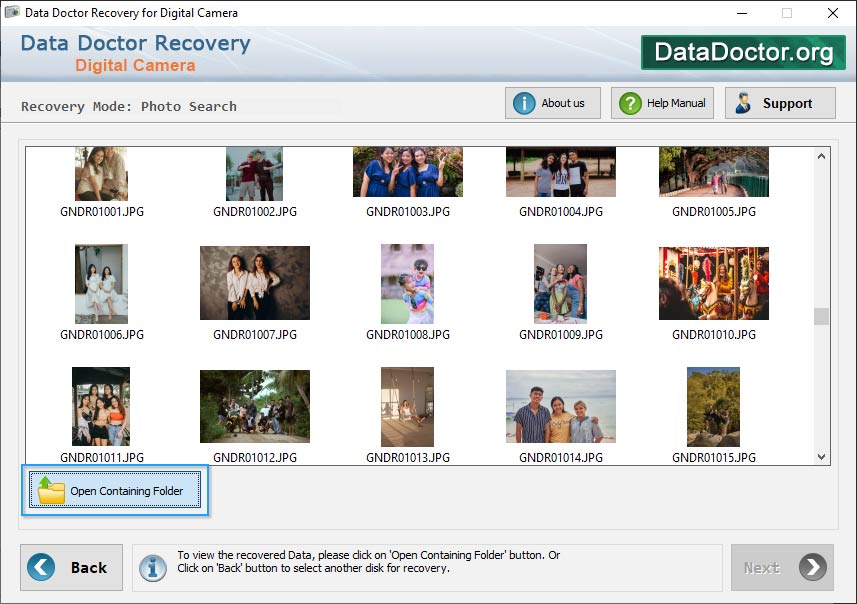Open the DataDoctor.org logo link

[743, 53]
